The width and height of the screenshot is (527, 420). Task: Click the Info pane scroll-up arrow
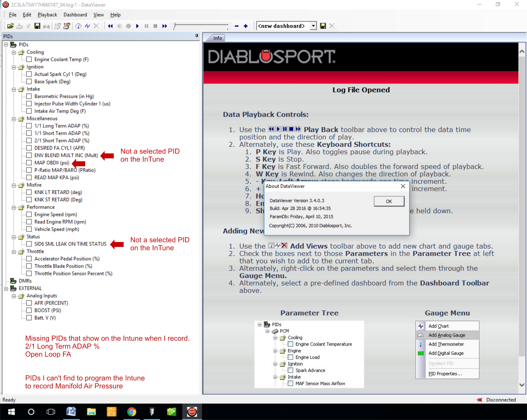[522, 52]
